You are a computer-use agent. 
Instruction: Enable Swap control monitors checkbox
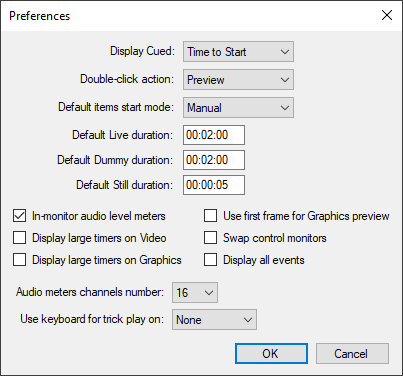tap(210, 238)
